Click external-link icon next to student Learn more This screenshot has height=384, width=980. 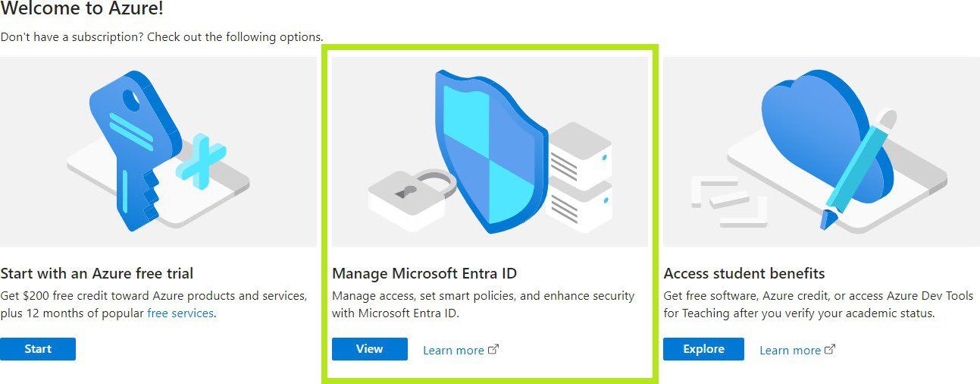(x=830, y=350)
